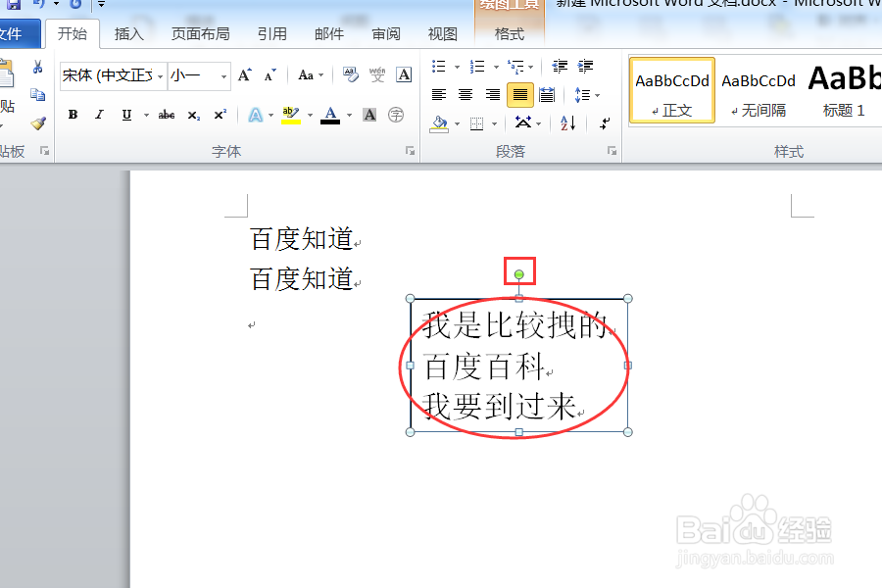
Task: Expand the highlight color dropdown arrow
Action: pos(310,116)
